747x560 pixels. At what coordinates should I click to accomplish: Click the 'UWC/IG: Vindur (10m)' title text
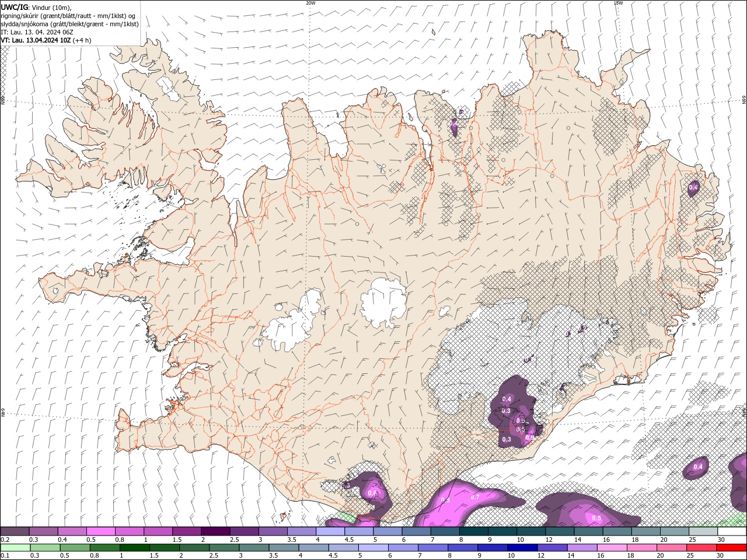pyautogui.click(x=36, y=7)
